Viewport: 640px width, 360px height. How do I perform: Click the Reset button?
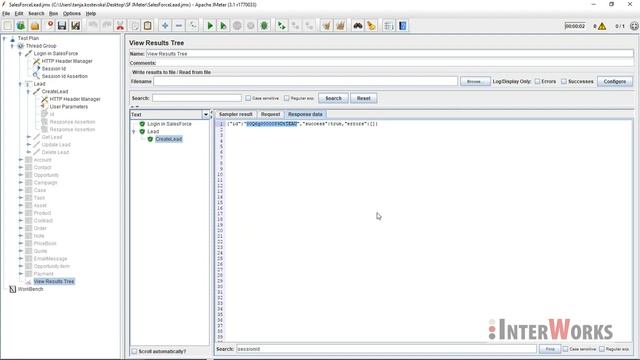pos(363,98)
